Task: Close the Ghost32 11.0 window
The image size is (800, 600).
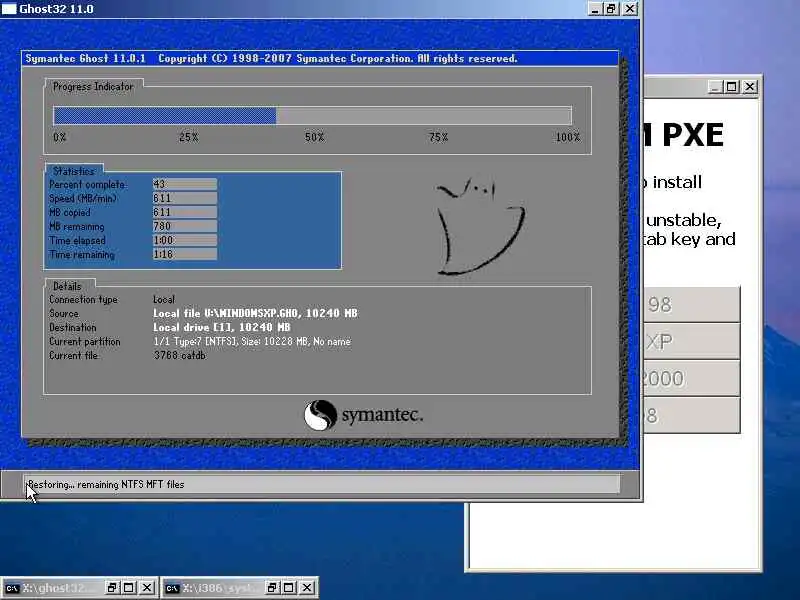Action: (631, 9)
